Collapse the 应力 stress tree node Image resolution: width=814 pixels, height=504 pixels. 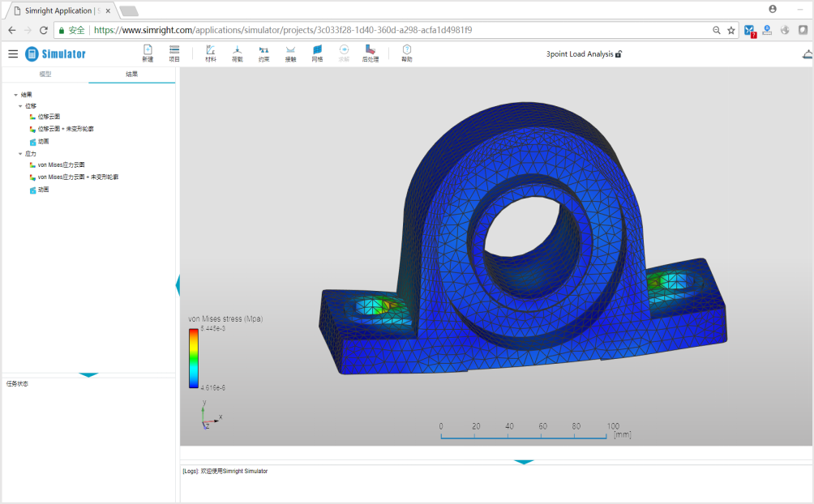(20, 154)
